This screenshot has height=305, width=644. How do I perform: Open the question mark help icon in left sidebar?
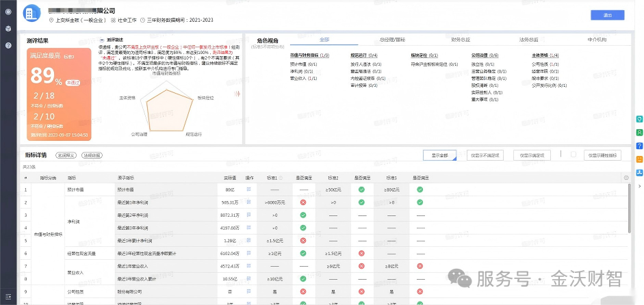[8, 45]
